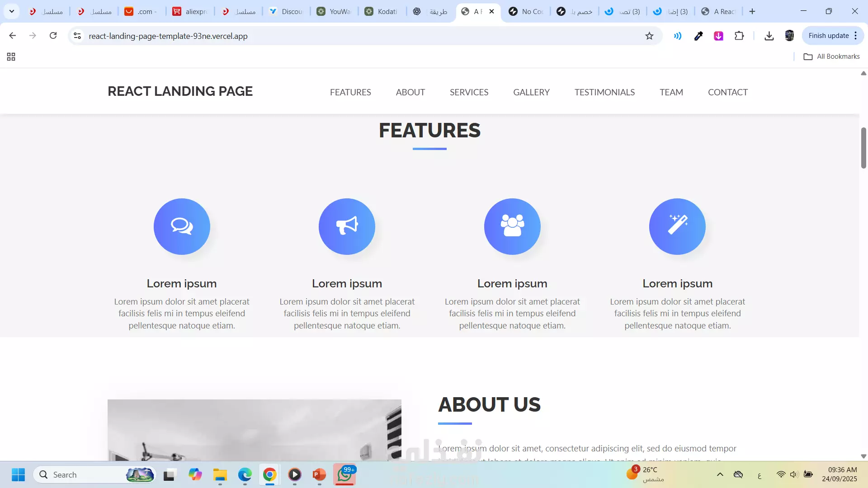Open the All Bookmarks folder
Image resolution: width=868 pixels, height=488 pixels.
(832, 56)
